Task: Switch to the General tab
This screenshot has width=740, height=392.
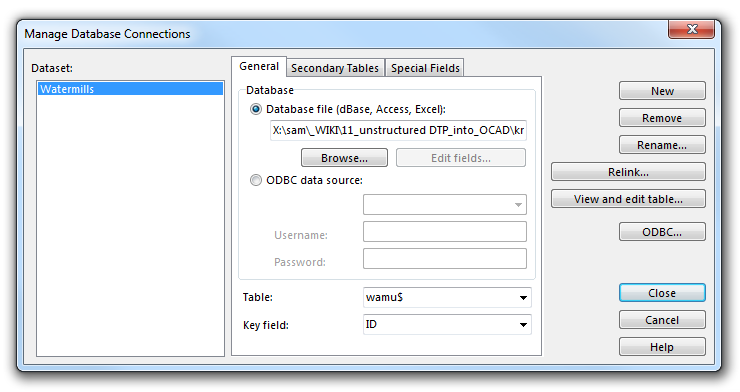Action: point(259,67)
